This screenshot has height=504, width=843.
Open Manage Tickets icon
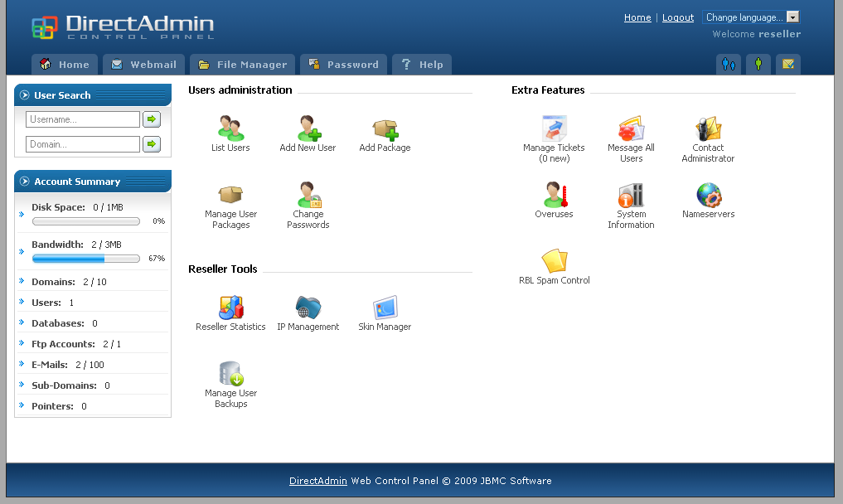click(x=555, y=128)
